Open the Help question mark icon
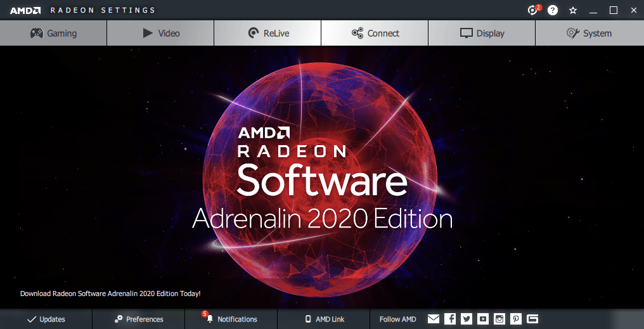Screen dimensions: 644x329 553,10
